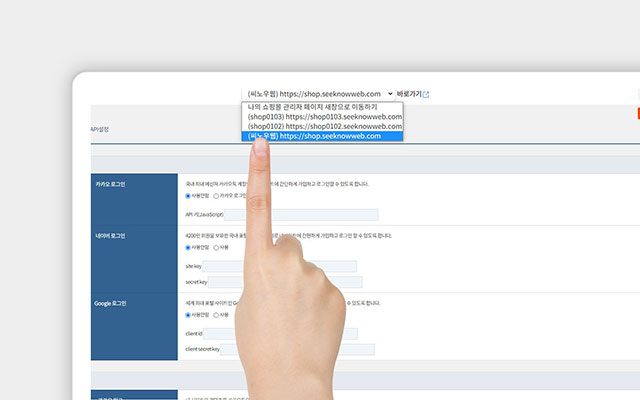Viewport: 640px width, 400px height.
Task: Select 사용안함 for 네이버 로그인
Action: [x=188, y=247]
